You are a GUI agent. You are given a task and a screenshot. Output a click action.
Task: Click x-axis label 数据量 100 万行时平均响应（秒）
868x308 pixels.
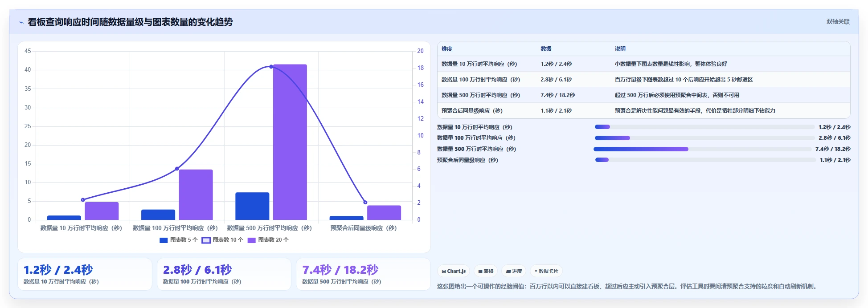pyautogui.click(x=175, y=228)
